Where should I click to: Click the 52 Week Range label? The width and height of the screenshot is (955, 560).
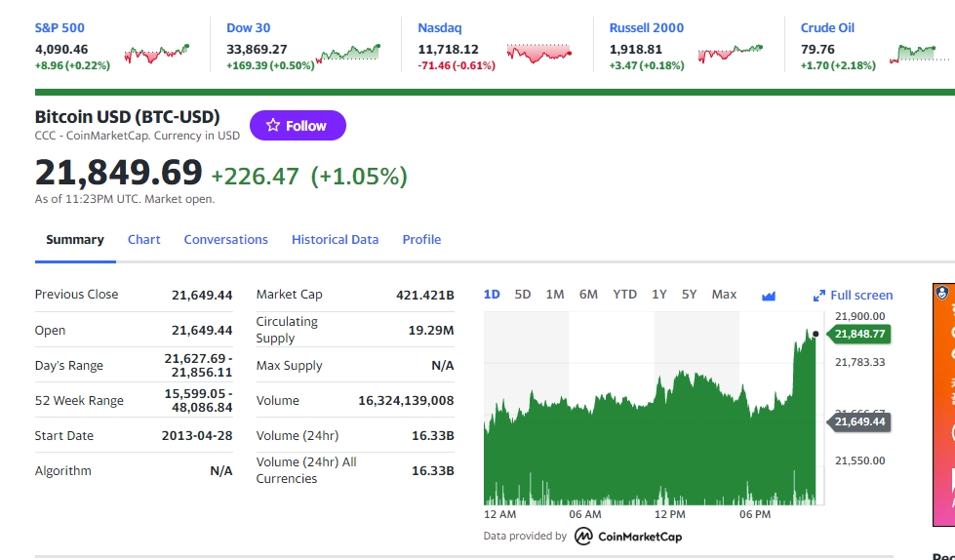pyautogui.click(x=79, y=400)
